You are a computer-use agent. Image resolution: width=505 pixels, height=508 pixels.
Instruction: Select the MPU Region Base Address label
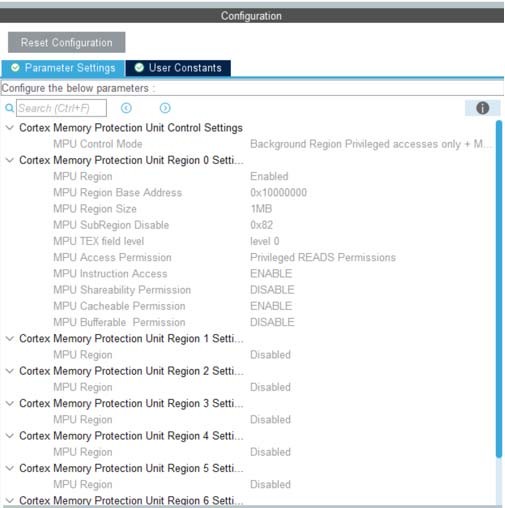point(118,192)
